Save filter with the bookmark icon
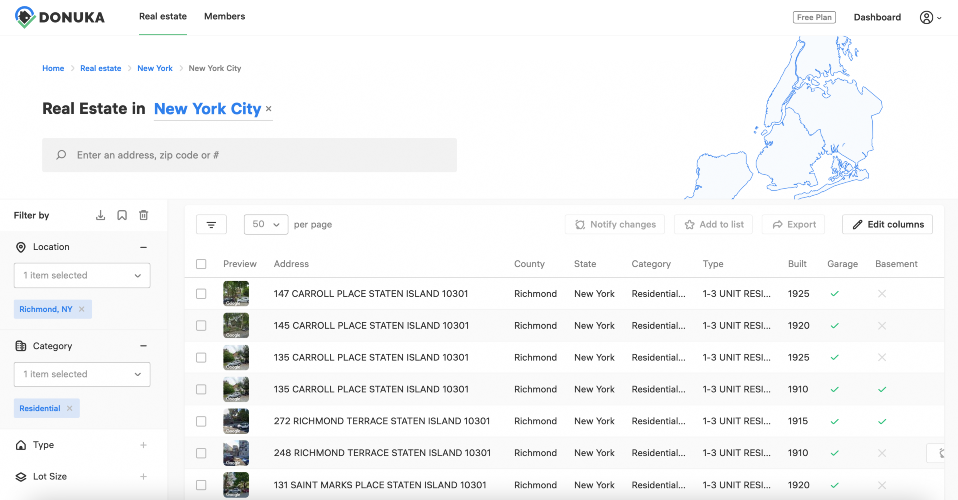This screenshot has width=958, height=500. [x=122, y=215]
